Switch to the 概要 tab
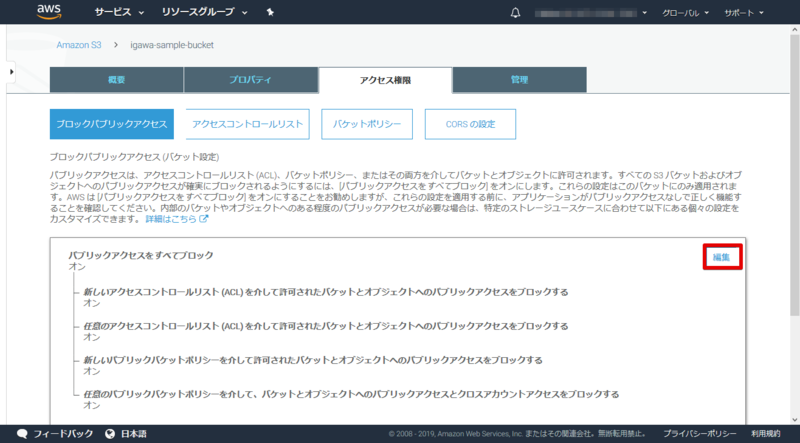Screen dimensions: 800x443 coord(116,80)
